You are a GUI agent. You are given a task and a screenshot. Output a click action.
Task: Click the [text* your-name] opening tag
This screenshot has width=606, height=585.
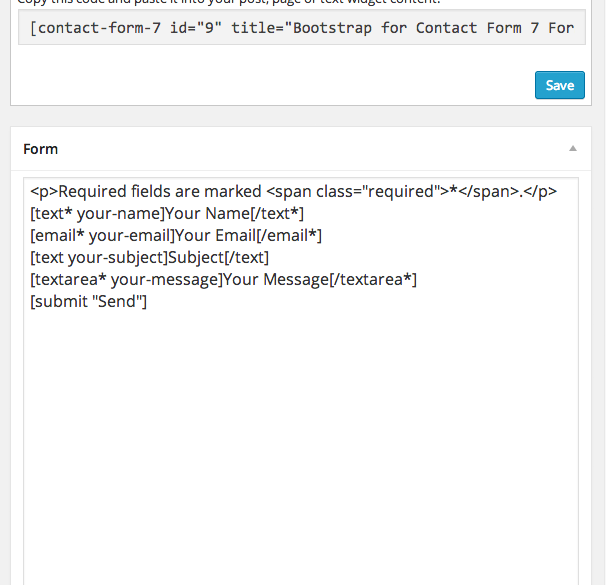pyautogui.click(x=97, y=214)
